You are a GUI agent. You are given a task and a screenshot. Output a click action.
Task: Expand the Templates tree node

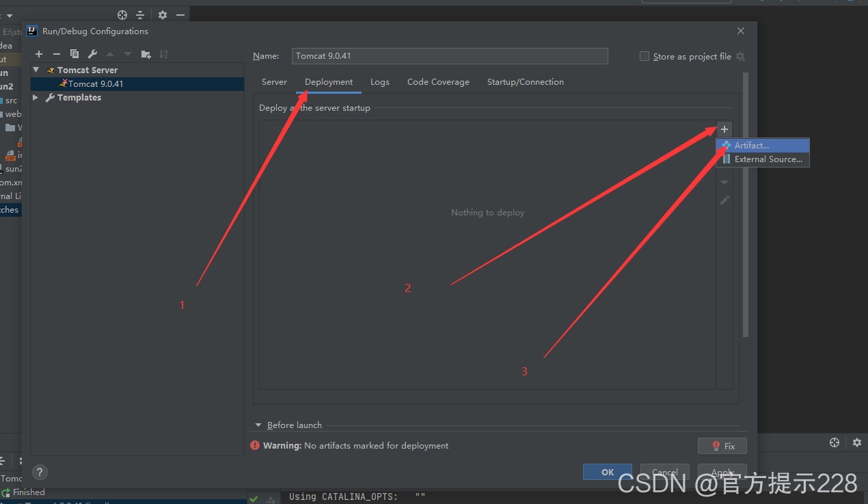(36, 98)
